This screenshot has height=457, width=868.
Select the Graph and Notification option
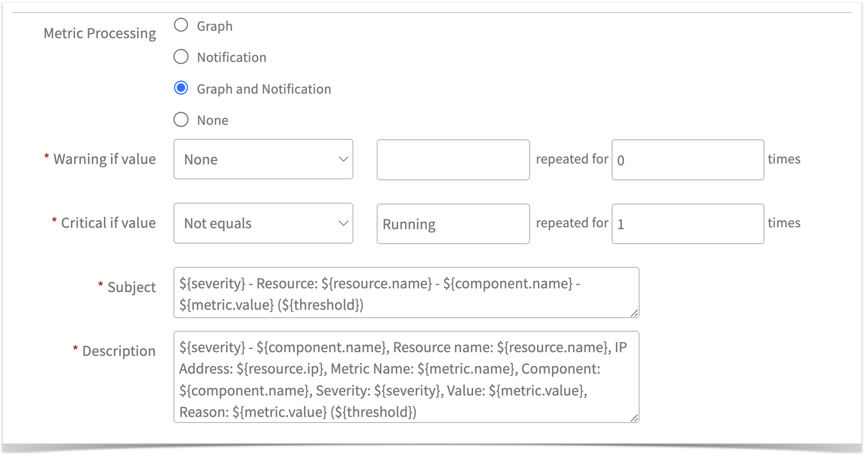[x=181, y=88]
